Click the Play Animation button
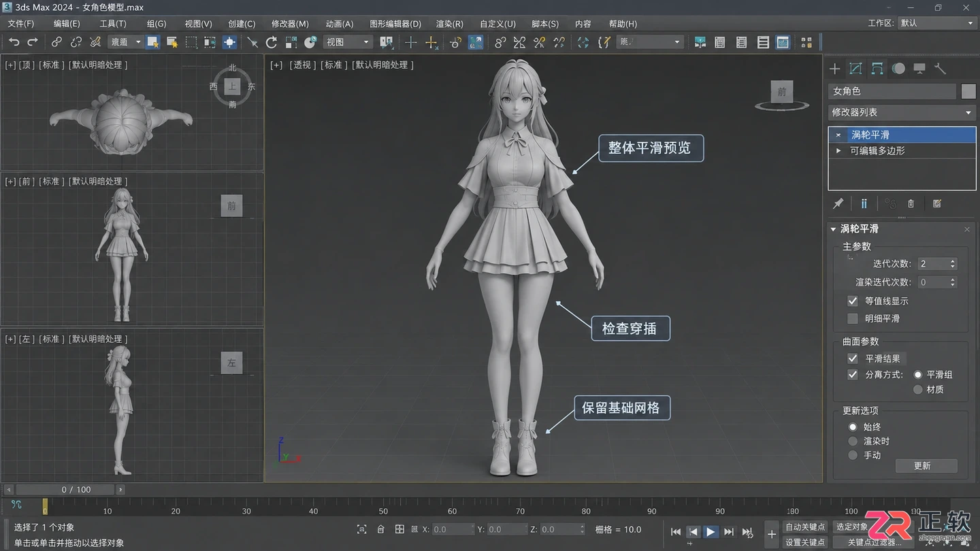Screen dimensions: 980x551 coord(710,532)
